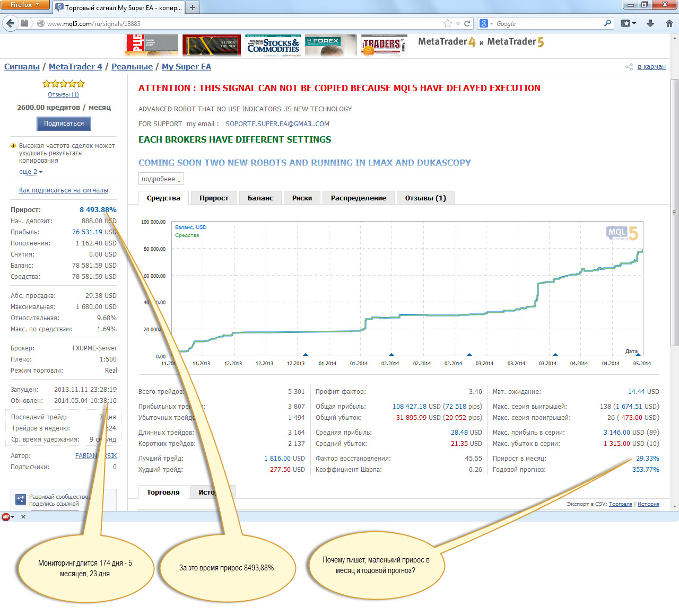The image size is (679, 616).
Task: Open the Реальные breadcrumb link
Action: [x=132, y=67]
